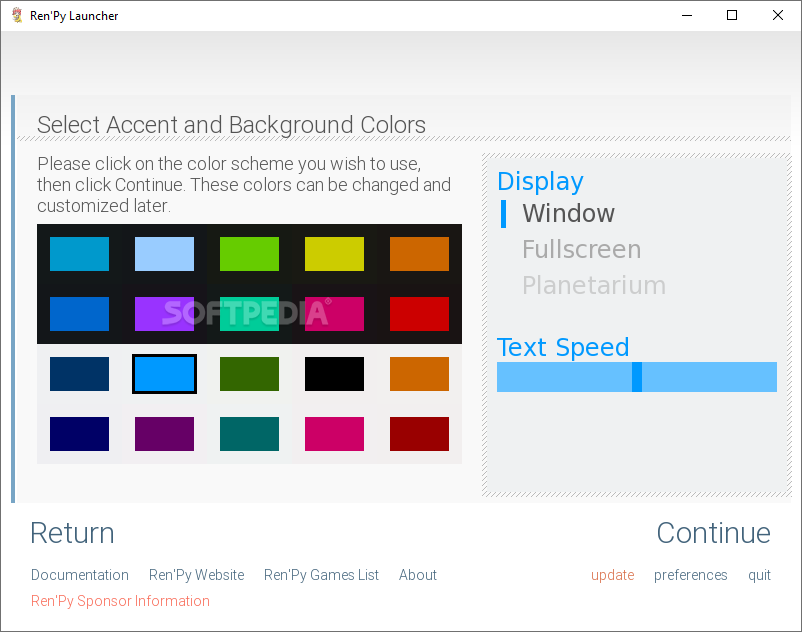The width and height of the screenshot is (802, 632).
Task: Pick the navy blue swatch on light background
Action: coord(79,374)
